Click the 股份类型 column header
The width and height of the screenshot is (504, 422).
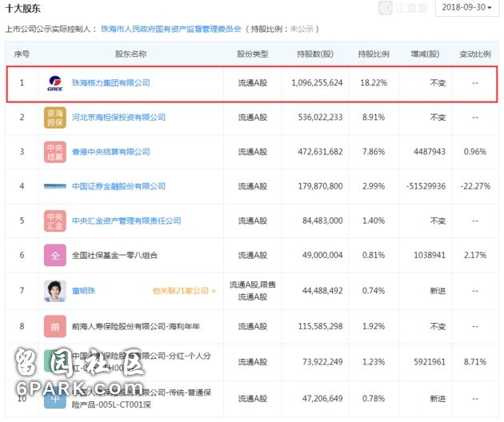253,54
